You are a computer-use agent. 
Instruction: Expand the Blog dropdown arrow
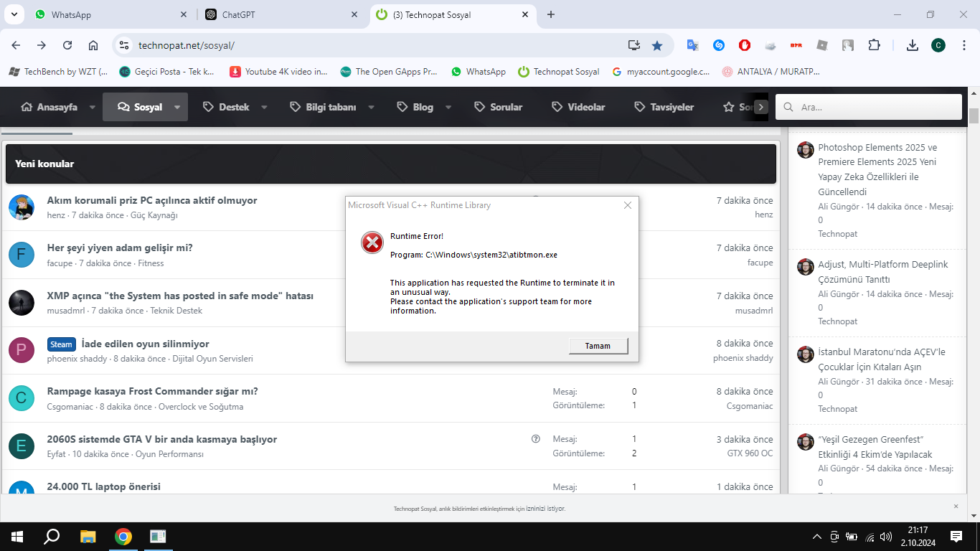(x=448, y=107)
